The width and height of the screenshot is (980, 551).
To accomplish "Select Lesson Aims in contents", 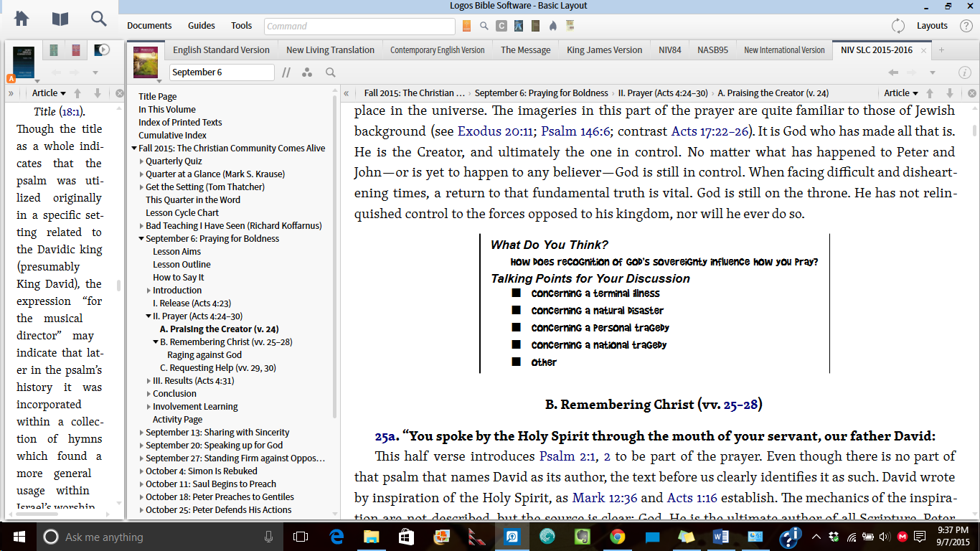I will pyautogui.click(x=176, y=252).
